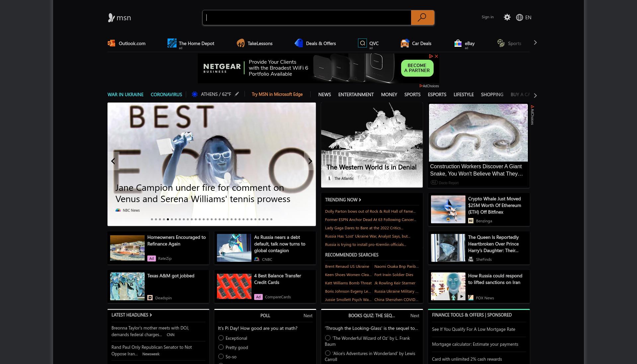Open Lady Gaga trending story link
The height and width of the screenshot is (364, 637).
click(364, 228)
